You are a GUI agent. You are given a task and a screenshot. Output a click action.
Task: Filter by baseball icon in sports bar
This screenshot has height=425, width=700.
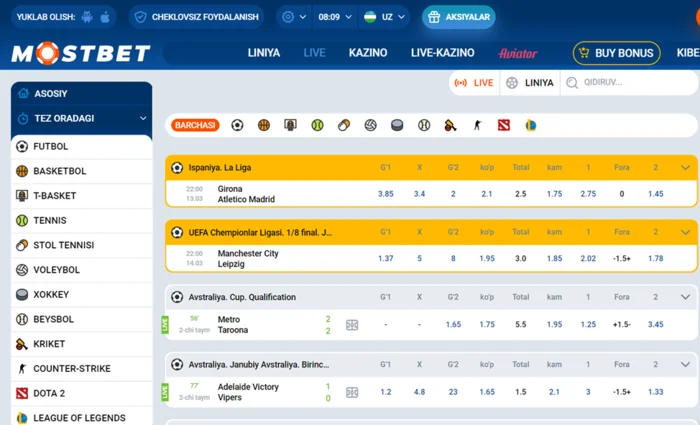point(424,125)
